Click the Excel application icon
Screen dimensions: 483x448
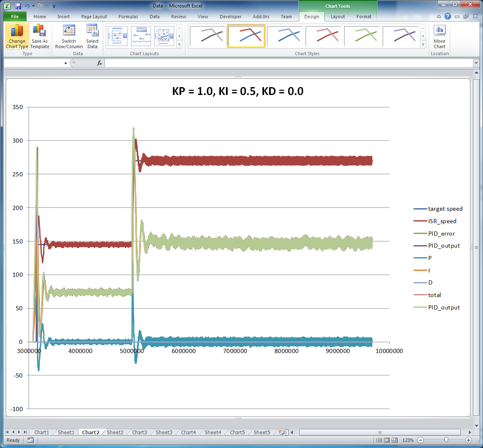pyautogui.click(x=7, y=6)
